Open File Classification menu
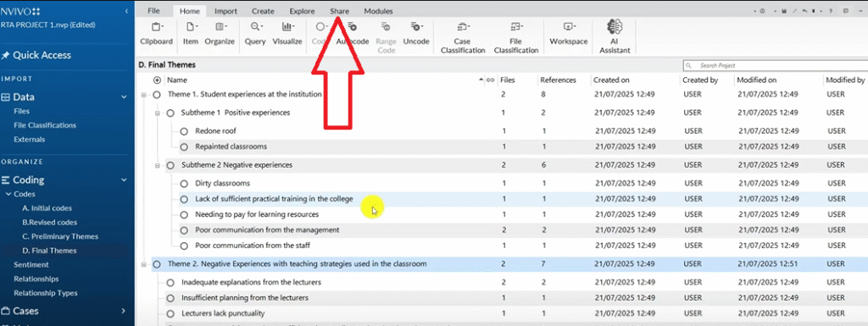Image resolution: width=868 pixels, height=326 pixels. coord(516,37)
